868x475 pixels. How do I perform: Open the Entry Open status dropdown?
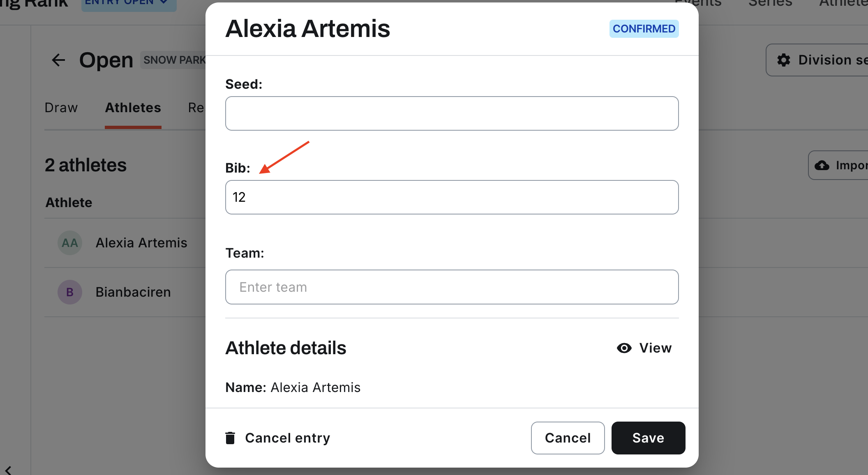click(129, 3)
